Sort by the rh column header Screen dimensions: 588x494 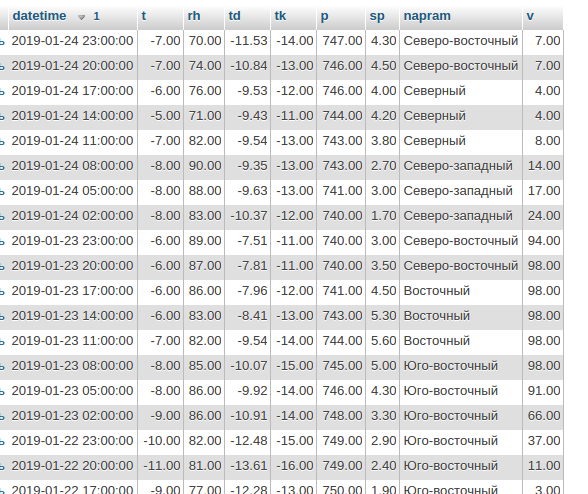[x=194, y=16]
